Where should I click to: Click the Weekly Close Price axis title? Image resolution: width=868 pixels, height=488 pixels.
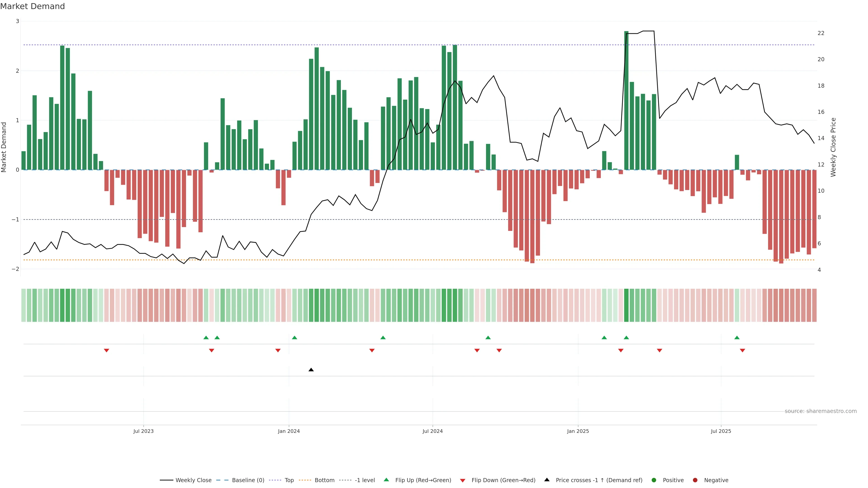(833, 147)
